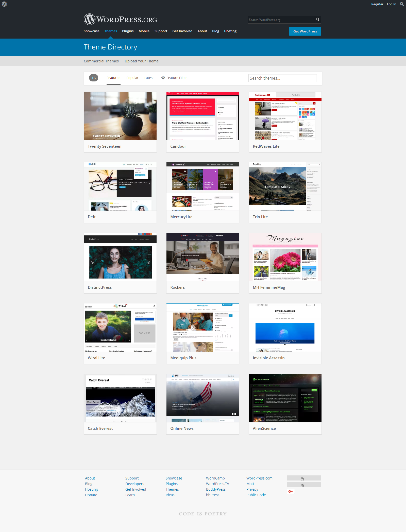Open the Showcase navigation item
Viewport: 406px width, 532px height.
92,31
